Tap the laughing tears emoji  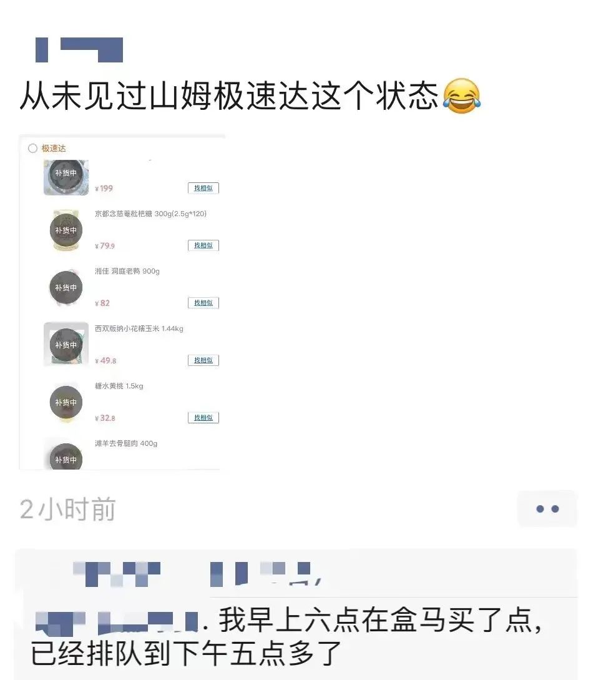point(462,96)
